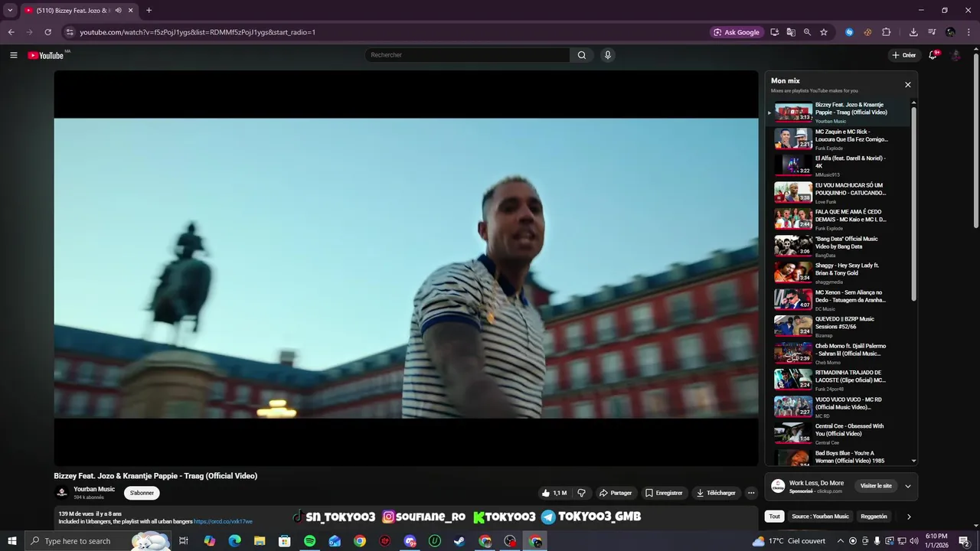Screen dimensions: 980x551
Task: Open the media control playlist icon
Action: (932, 32)
